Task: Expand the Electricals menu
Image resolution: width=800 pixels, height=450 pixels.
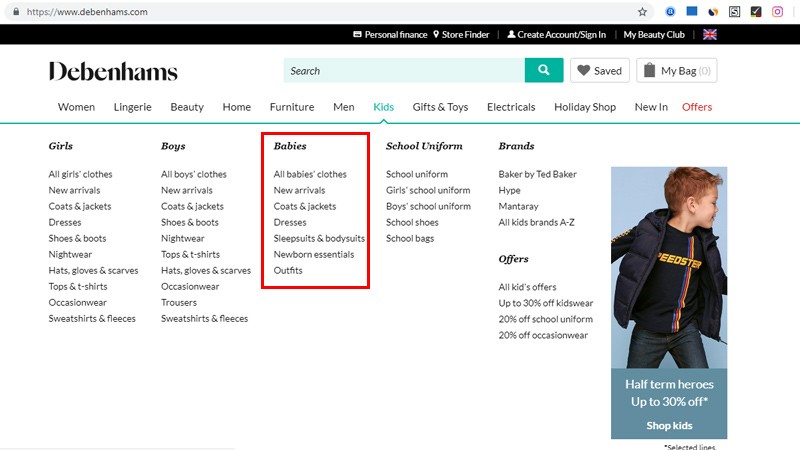Action: (x=511, y=107)
